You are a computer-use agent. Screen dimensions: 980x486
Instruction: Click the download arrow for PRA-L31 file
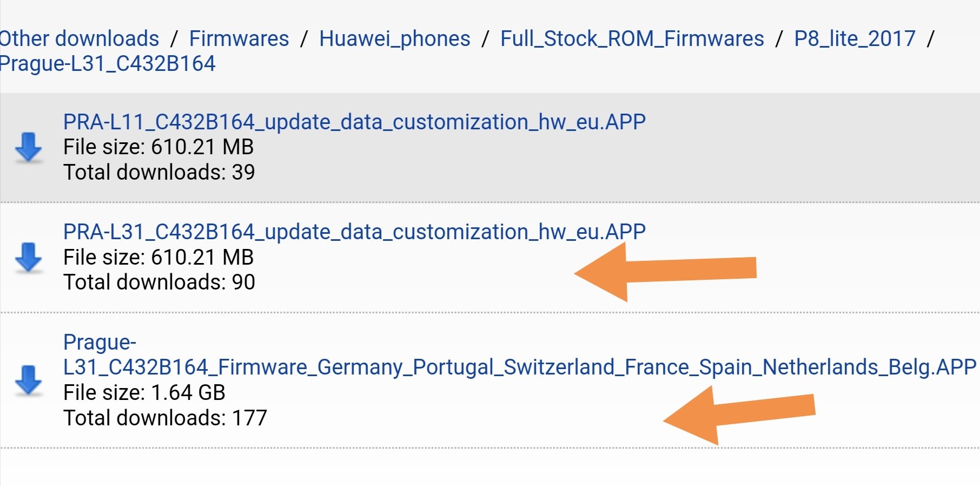(x=29, y=257)
